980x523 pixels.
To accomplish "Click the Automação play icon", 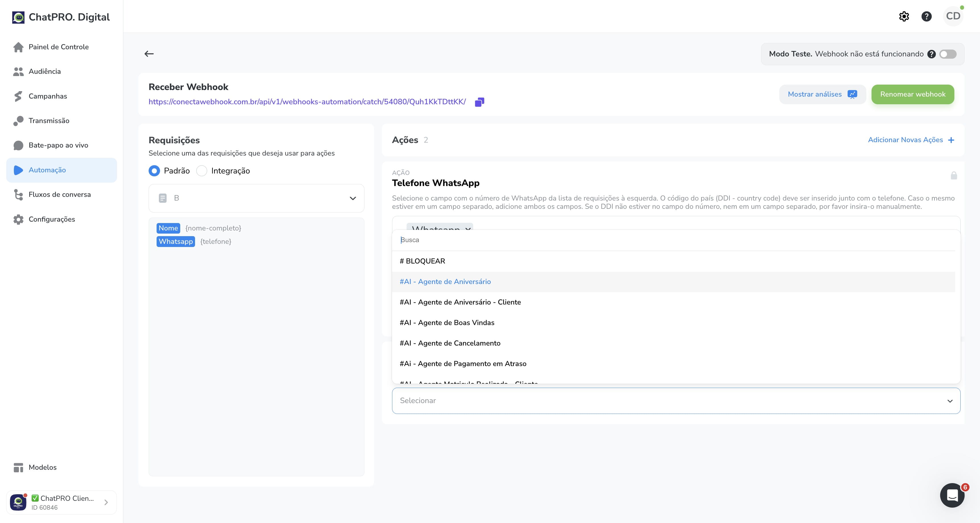I will (x=18, y=170).
